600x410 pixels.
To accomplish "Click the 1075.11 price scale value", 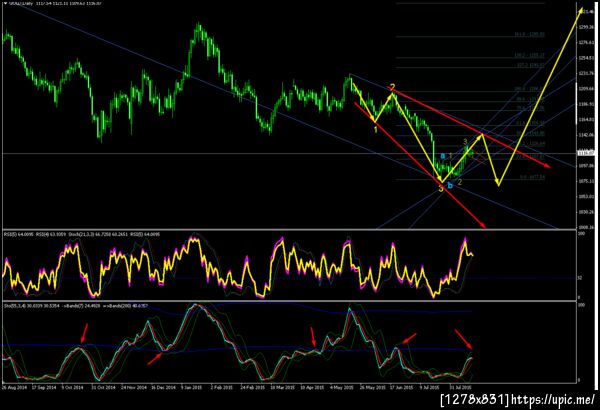I will pos(586,181).
